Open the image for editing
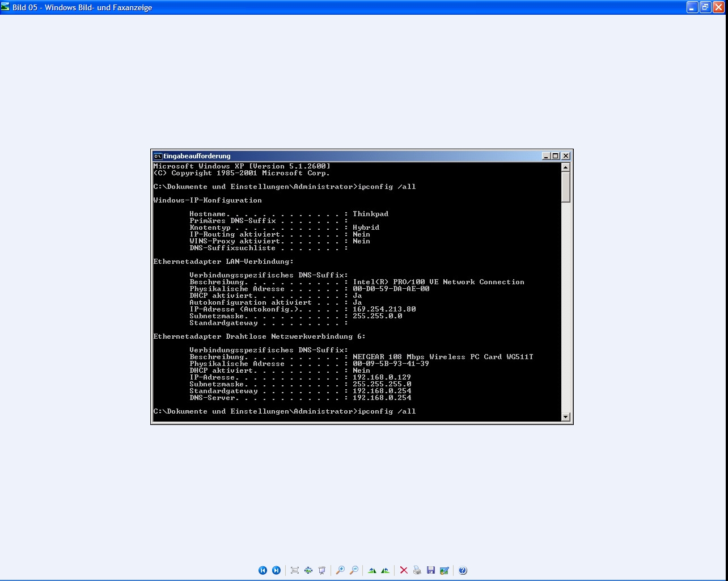Viewport: 728px width, 581px height. pyautogui.click(x=445, y=570)
